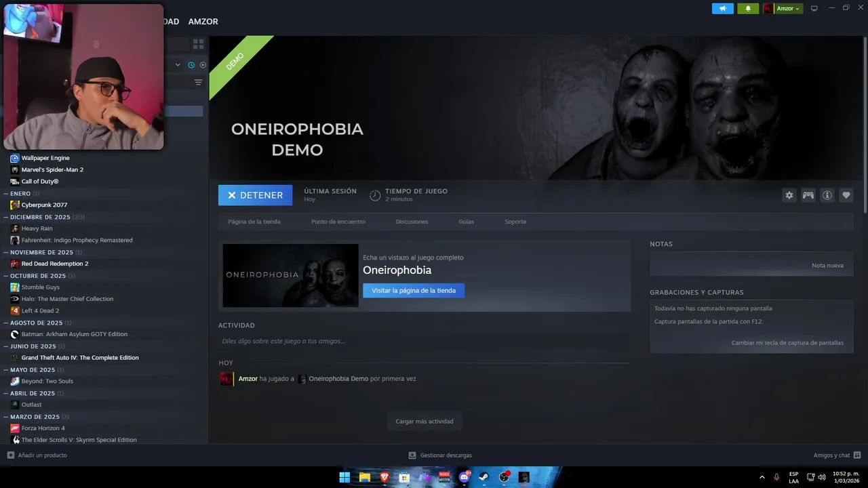Open Discord from taskbar

pos(465,477)
